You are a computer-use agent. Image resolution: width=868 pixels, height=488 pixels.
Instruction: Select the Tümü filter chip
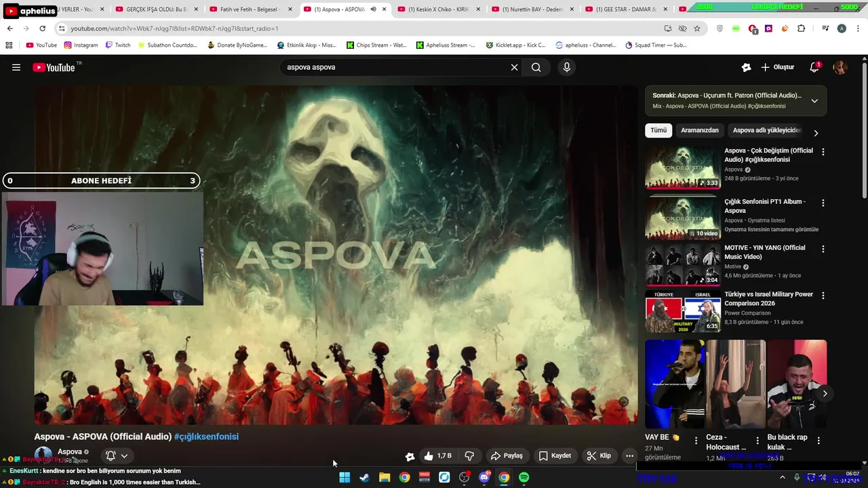pyautogui.click(x=658, y=130)
